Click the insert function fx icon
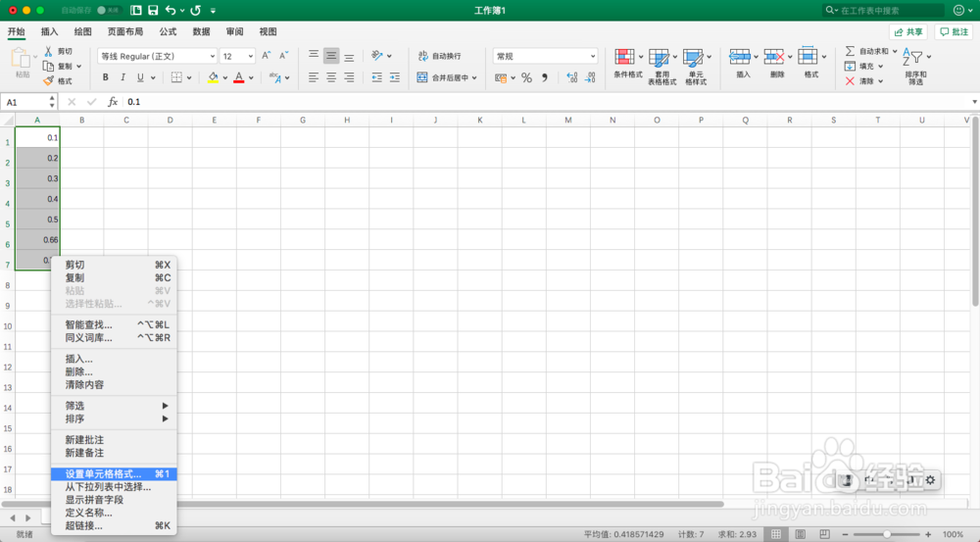Screen dimensions: 980x542 click(x=113, y=102)
